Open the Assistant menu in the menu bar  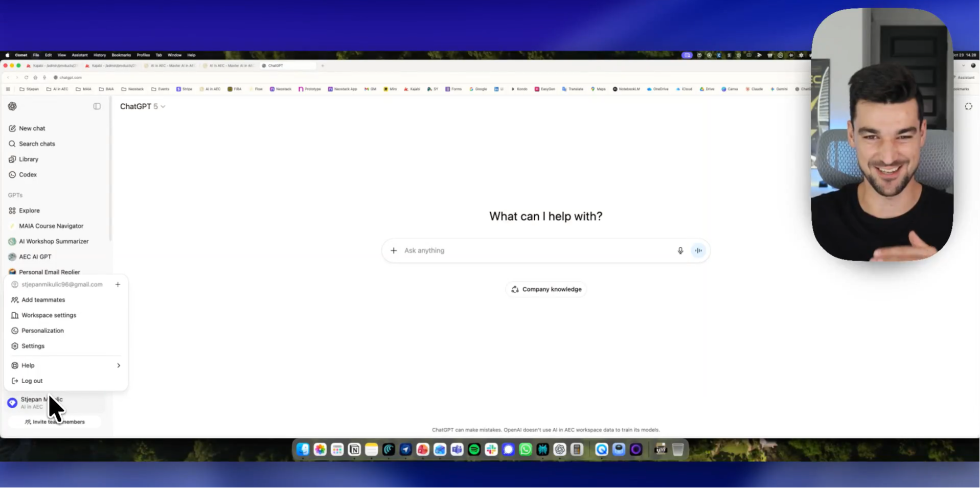click(x=79, y=55)
